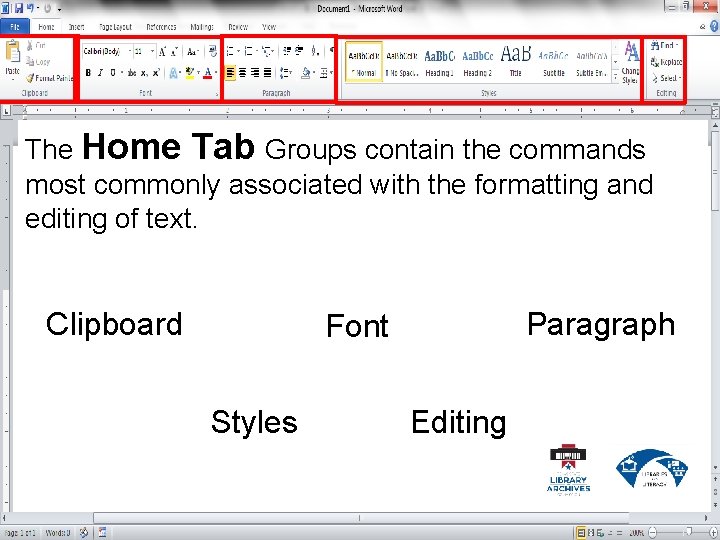Click the Find command

point(664,45)
